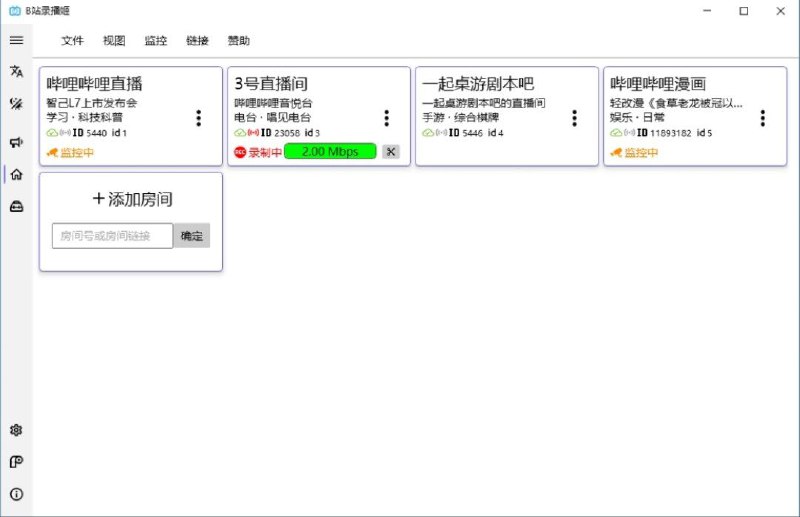Click the 确定 button to add room
The image size is (800, 517).
click(x=191, y=236)
